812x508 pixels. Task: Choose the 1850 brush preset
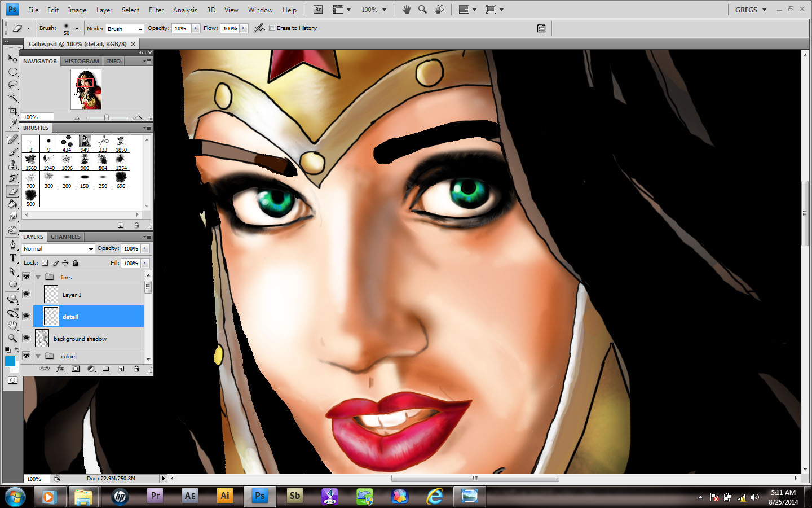point(121,144)
